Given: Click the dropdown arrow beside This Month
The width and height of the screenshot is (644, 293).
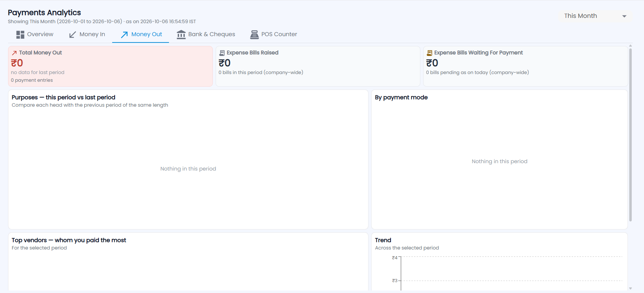Looking at the screenshot, I should [x=624, y=16].
